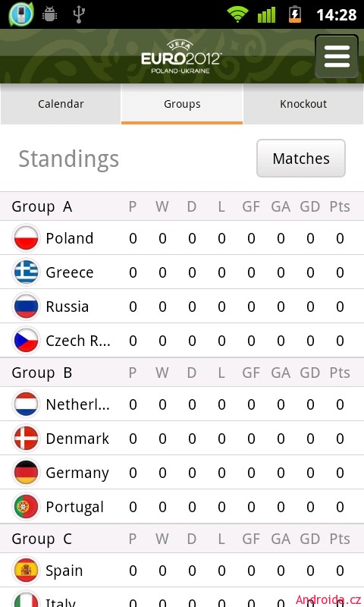364x607 pixels.
Task: Select the Russia flag icon
Action: [26, 307]
